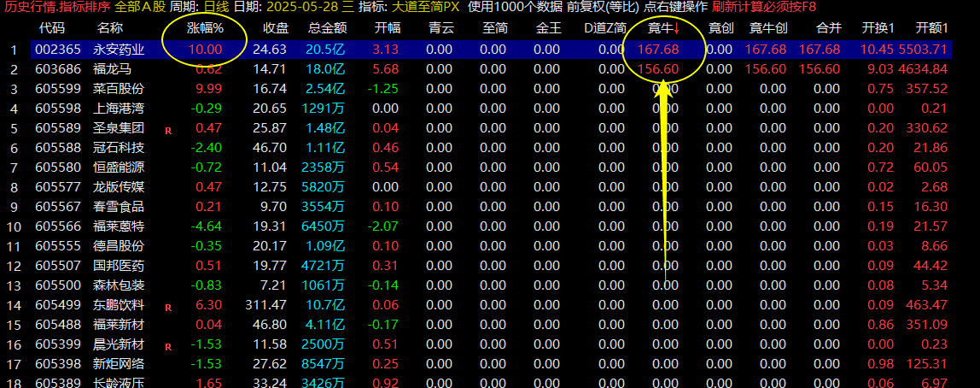This screenshot has width=980, height=388.
Task: Click the total amount 20.5亿
Action: point(325,50)
